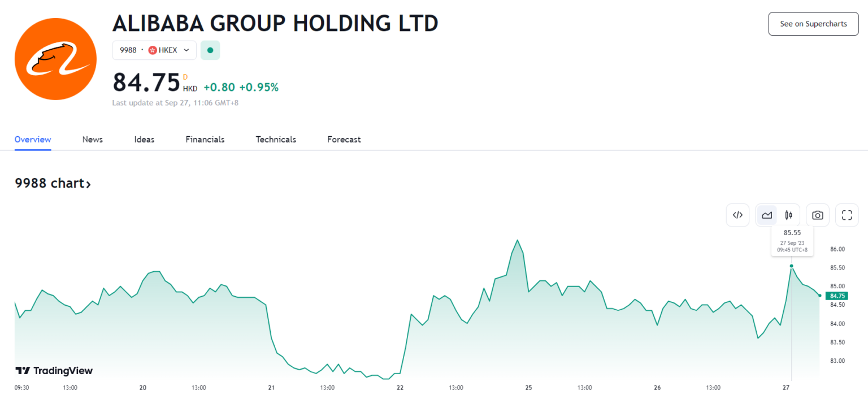Open the Technicals tab
This screenshot has height=399, width=868.
click(x=276, y=139)
